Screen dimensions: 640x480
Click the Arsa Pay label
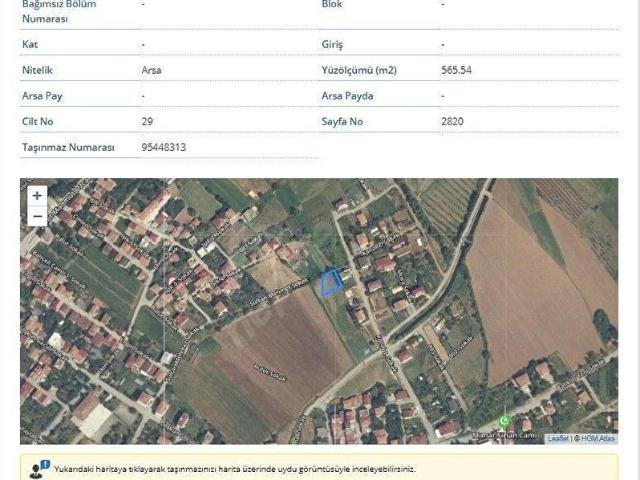42,96
